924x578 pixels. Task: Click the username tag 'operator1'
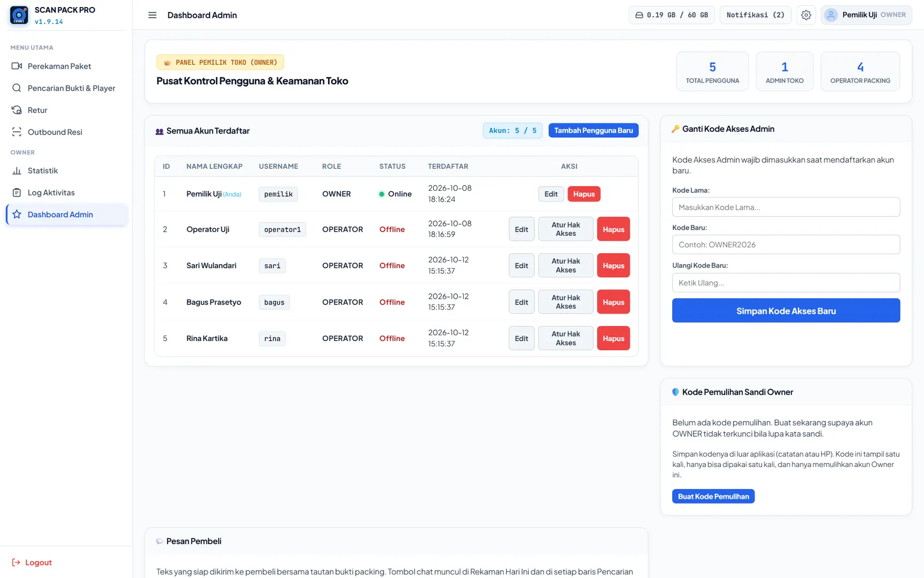(282, 229)
